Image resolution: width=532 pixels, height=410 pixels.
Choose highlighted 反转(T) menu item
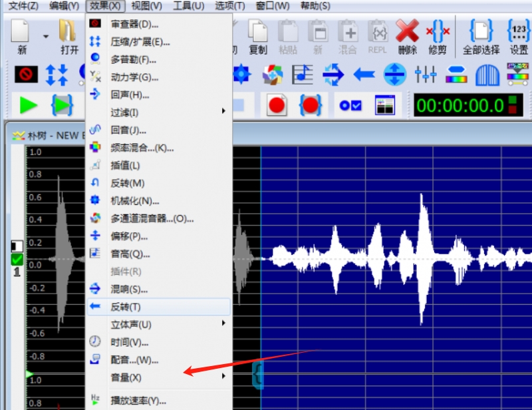[x=159, y=307]
